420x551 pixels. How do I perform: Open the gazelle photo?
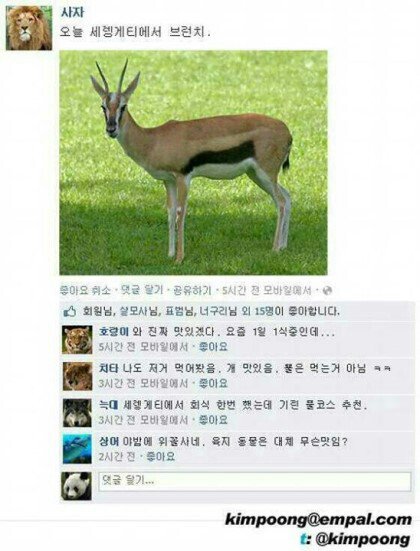point(193,163)
